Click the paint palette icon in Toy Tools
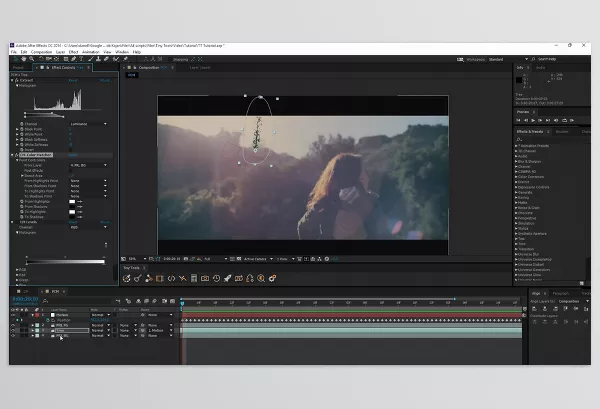 127,278
